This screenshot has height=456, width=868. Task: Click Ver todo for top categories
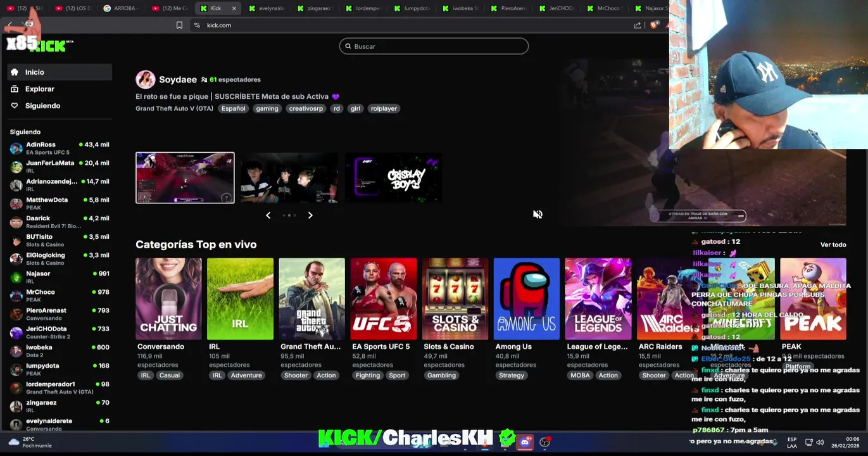pos(833,244)
